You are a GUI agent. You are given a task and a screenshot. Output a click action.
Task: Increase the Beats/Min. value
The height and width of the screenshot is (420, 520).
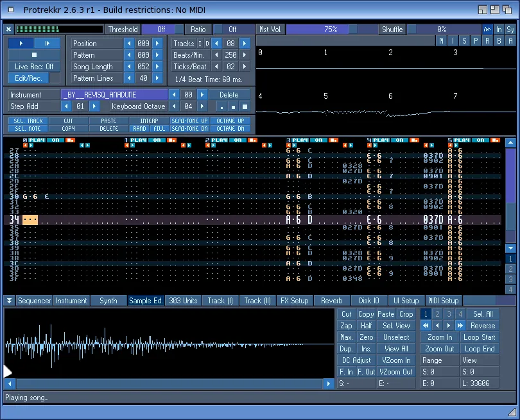pos(245,55)
